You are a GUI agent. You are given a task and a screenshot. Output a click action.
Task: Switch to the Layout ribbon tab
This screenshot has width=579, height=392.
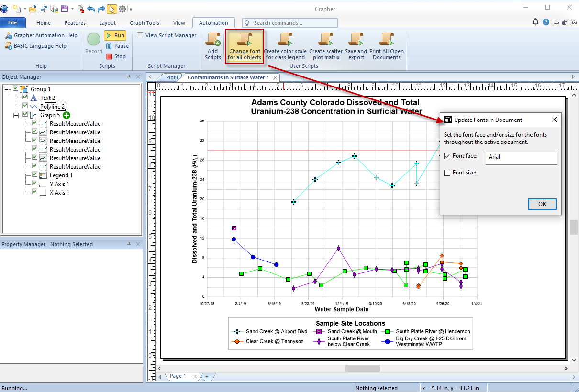click(107, 22)
